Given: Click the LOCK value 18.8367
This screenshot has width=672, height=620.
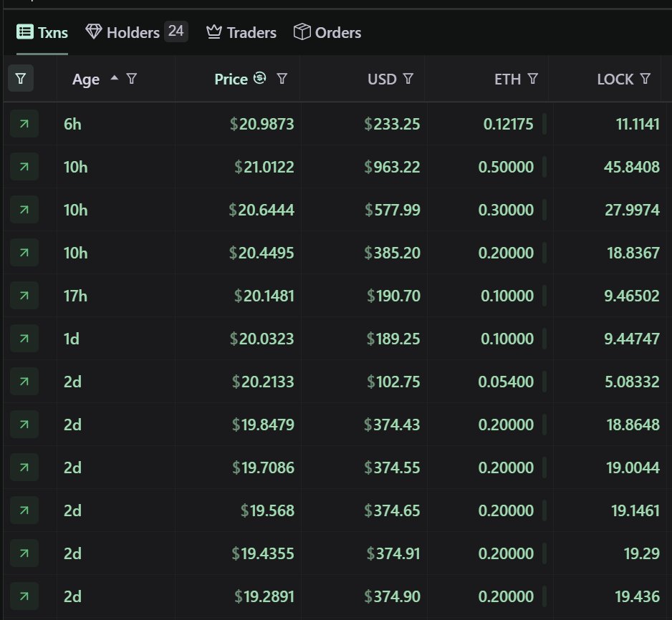Looking at the screenshot, I should [633, 253].
